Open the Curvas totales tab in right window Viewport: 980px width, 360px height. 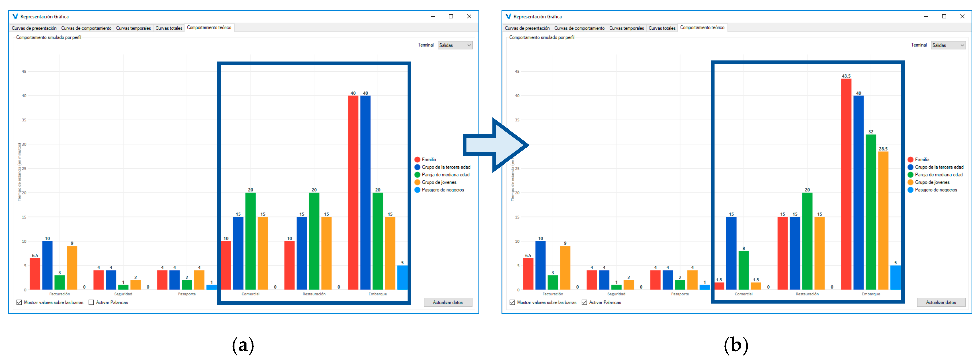click(662, 28)
